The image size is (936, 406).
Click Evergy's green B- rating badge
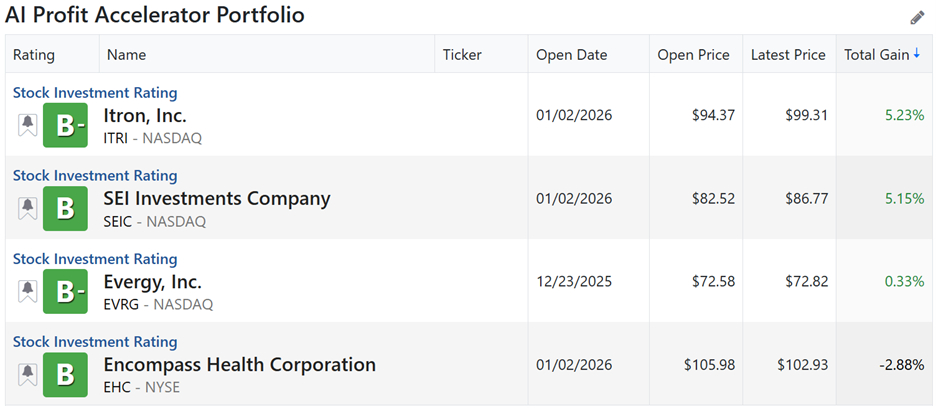pyautogui.click(x=65, y=291)
